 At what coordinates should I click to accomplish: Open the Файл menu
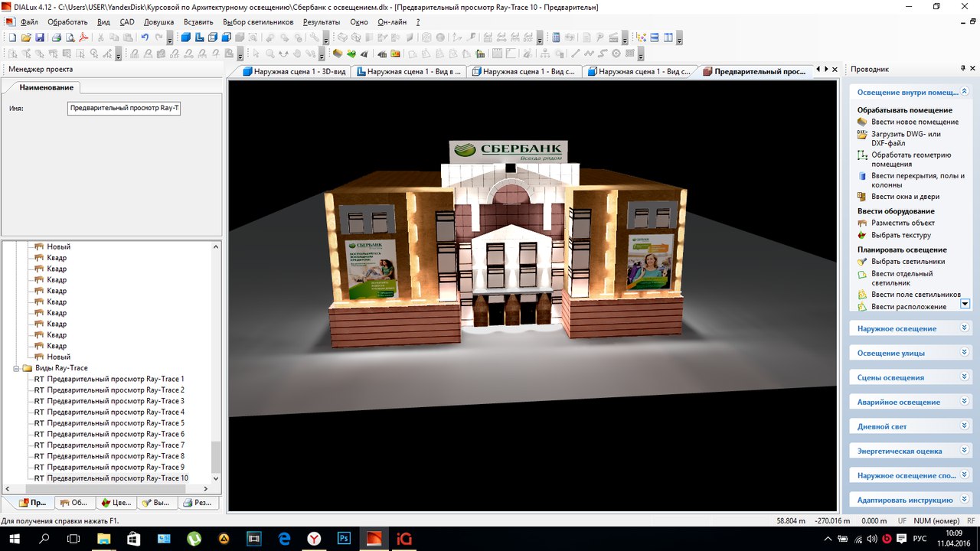coord(30,22)
